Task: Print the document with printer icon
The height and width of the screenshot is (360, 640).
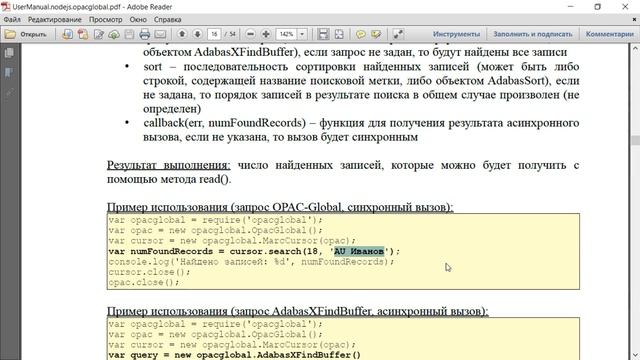Action: point(144,34)
